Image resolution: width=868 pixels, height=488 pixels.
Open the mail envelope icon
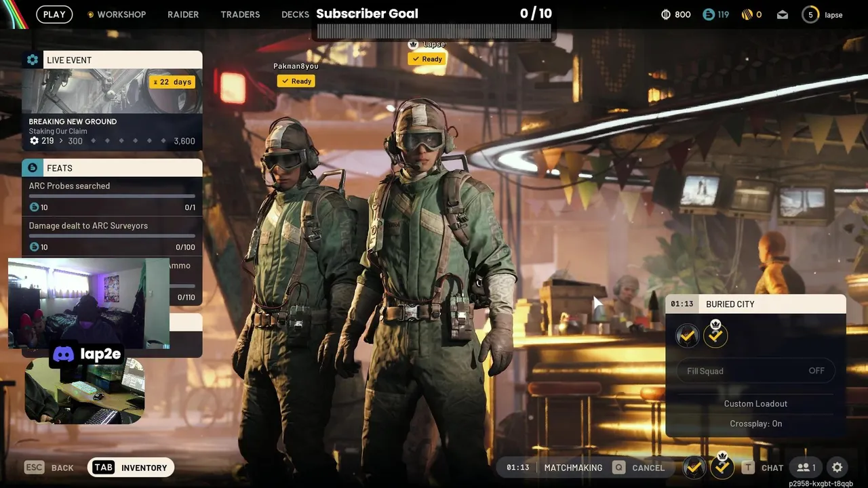pyautogui.click(x=783, y=15)
